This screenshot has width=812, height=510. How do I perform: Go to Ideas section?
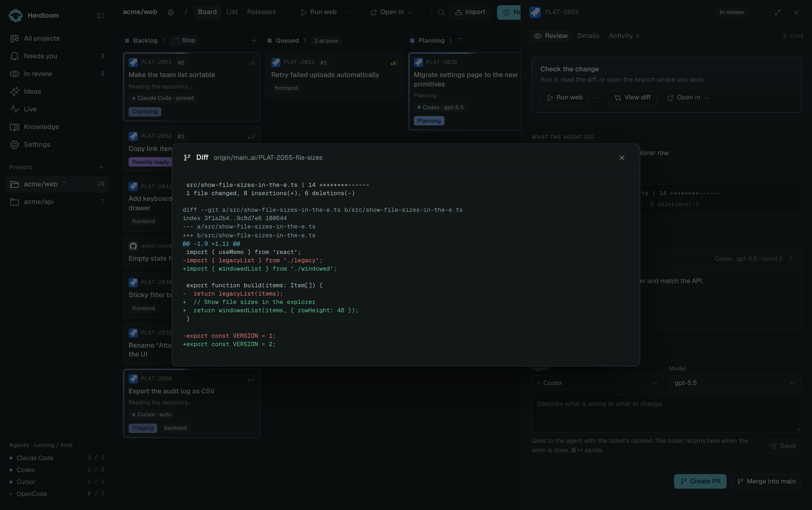tap(57, 91)
